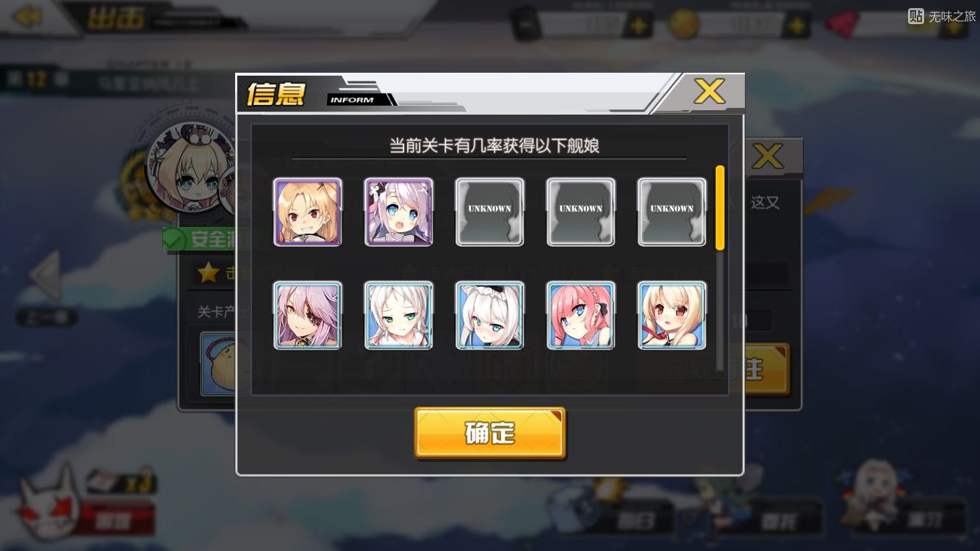Click the first UNKNOWN shipgirl slot
The image size is (980, 551).
[x=490, y=212]
